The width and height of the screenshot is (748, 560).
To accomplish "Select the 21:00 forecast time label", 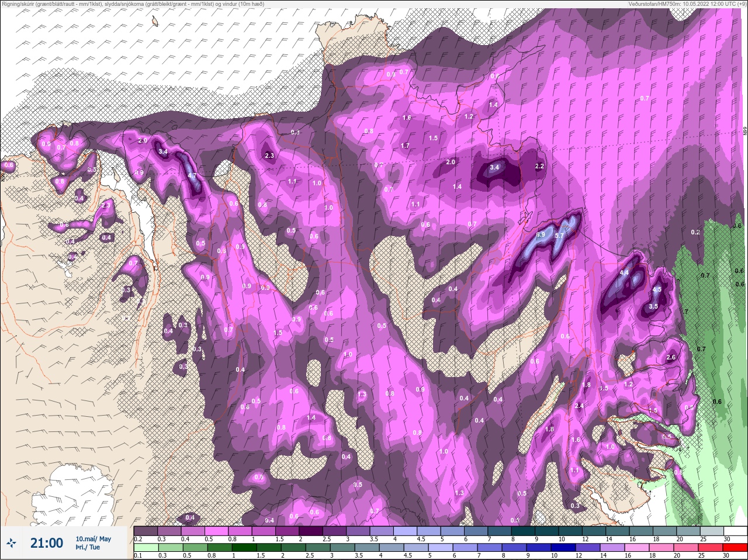I will [47, 543].
